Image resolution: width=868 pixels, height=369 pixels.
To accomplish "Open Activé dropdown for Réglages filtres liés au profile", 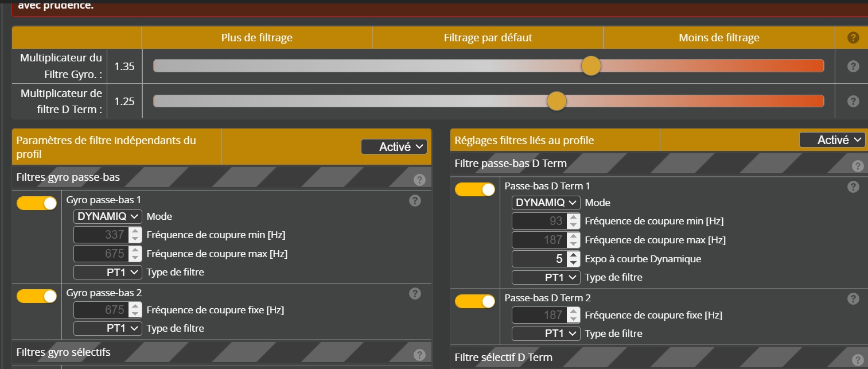I will click(x=832, y=140).
